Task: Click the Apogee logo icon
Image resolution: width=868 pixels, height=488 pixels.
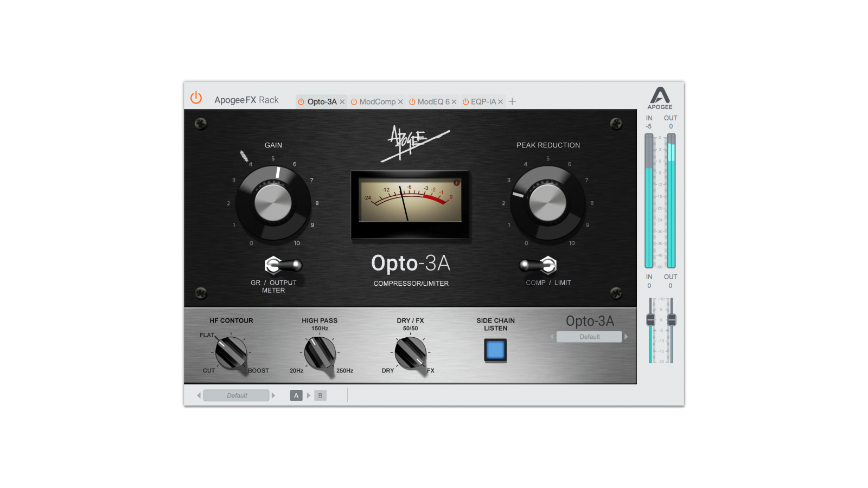Action: click(x=660, y=98)
